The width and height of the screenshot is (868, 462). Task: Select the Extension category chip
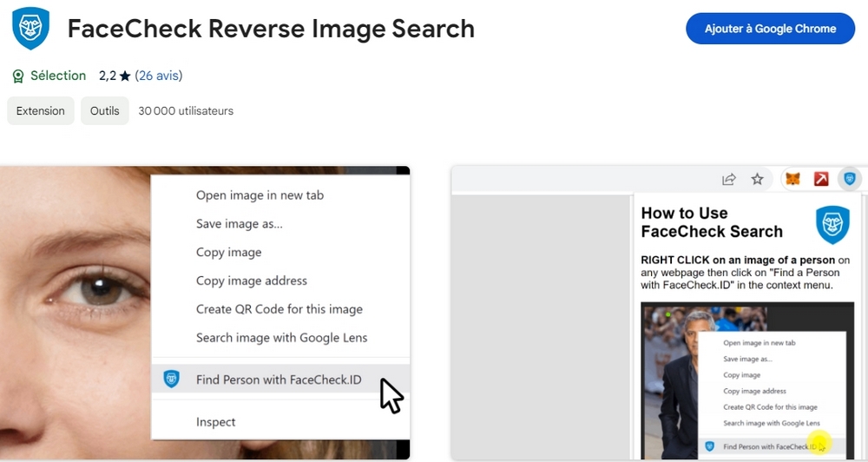click(x=41, y=111)
